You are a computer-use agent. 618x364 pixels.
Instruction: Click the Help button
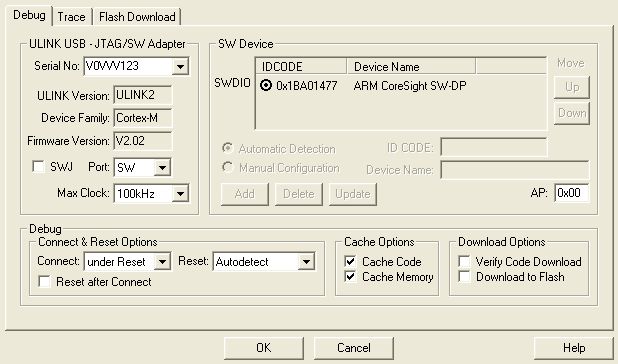pyautogui.click(x=573, y=348)
